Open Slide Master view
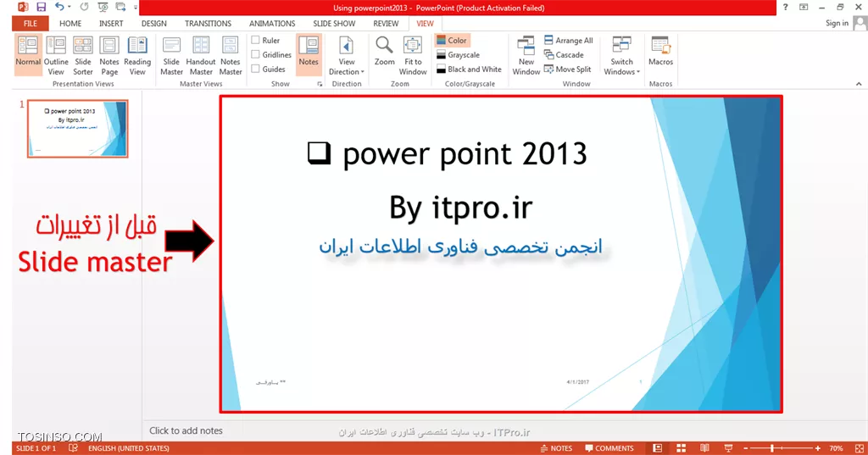This screenshot has width=868, height=455. pyautogui.click(x=171, y=55)
